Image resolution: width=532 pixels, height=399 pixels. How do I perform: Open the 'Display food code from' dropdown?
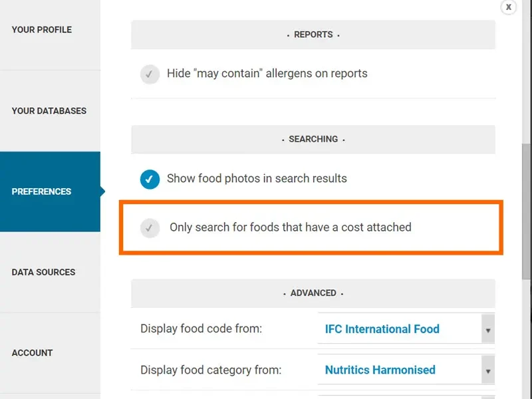click(x=488, y=329)
